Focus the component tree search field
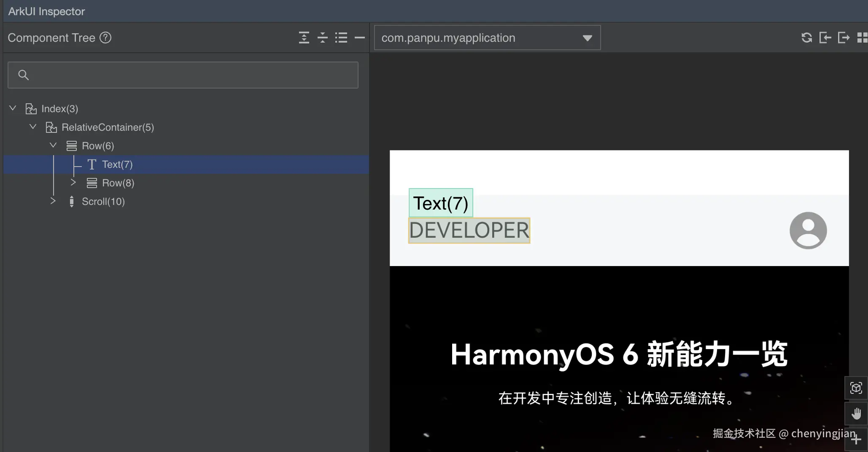The width and height of the screenshot is (868, 452). point(183,75)
